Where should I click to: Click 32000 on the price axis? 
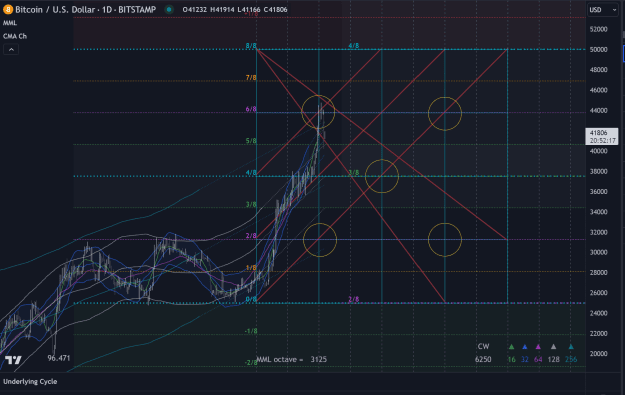click(598, 232)
